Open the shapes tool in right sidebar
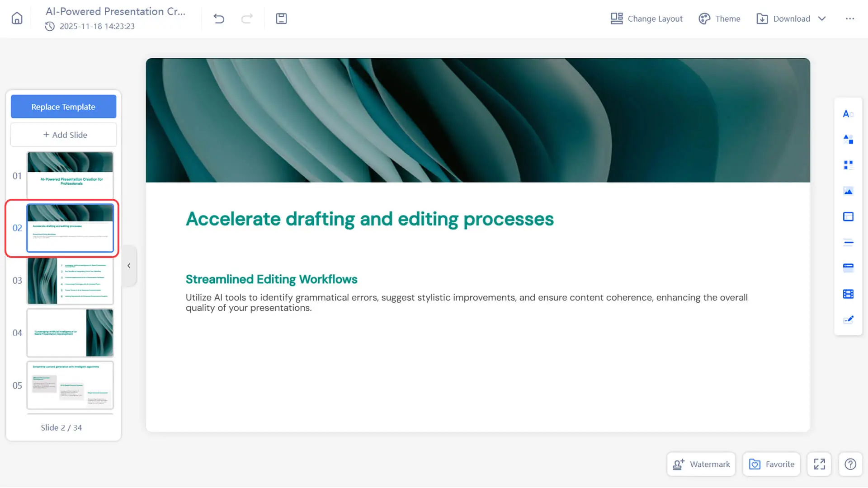Viewport: 868px width, 488px height. (848, 139)
